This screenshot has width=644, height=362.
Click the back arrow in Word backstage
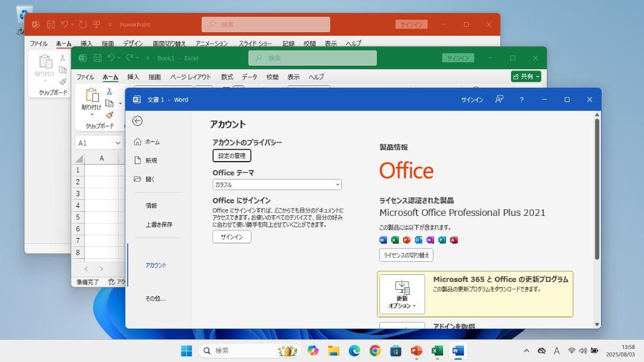pyautogui.click(x=138, y=121)
